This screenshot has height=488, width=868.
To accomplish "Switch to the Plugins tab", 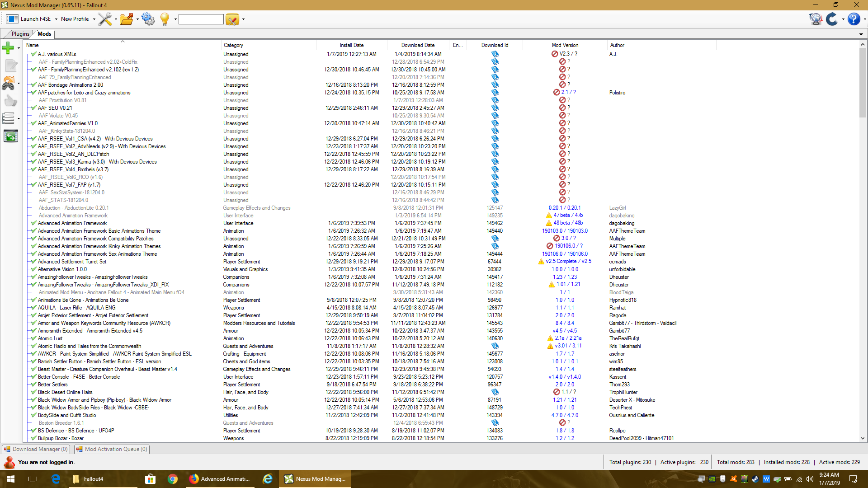I will 20,34.
